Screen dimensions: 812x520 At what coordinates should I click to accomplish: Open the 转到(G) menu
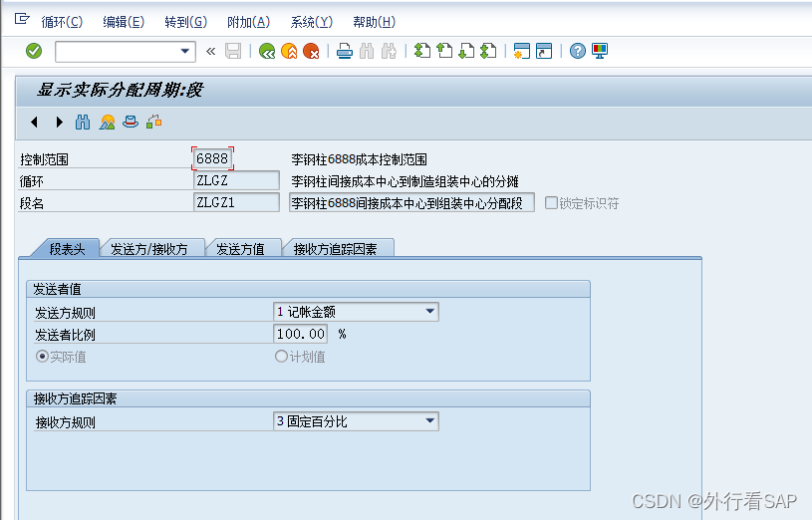(x=186, y=22)
